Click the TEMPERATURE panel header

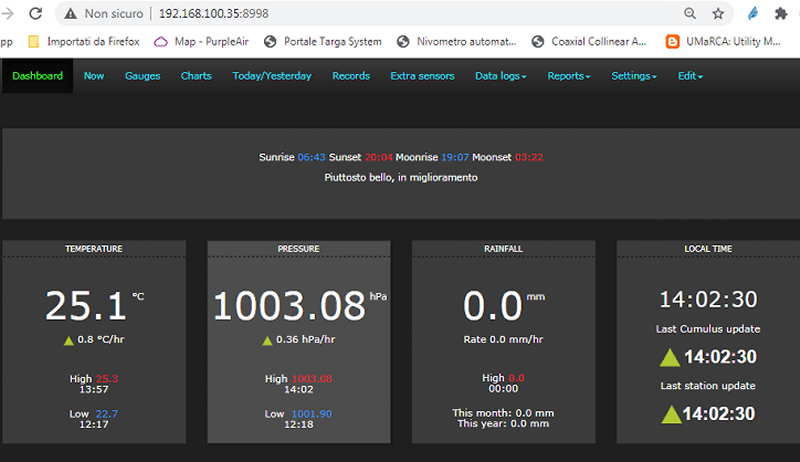click(94, 249)
